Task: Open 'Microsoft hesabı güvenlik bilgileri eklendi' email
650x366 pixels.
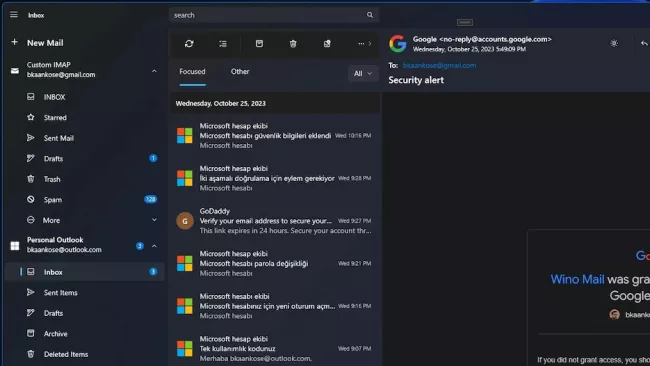Action: pos(275,136)
